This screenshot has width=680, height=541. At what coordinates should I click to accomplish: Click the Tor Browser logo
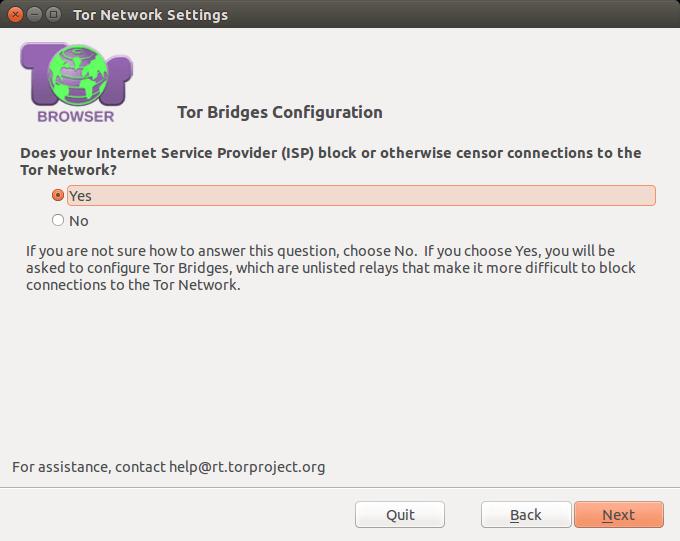pyautogui.click(x=76, y=82)
